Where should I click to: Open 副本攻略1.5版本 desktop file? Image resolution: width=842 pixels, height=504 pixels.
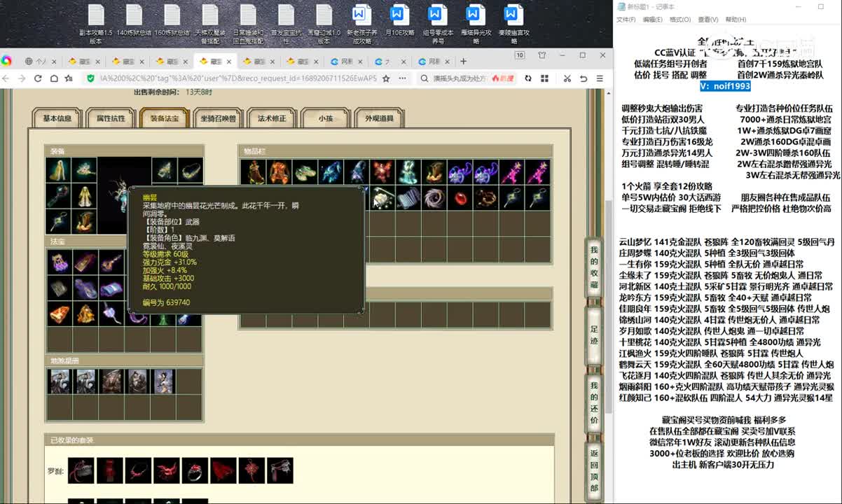[96, 24]
